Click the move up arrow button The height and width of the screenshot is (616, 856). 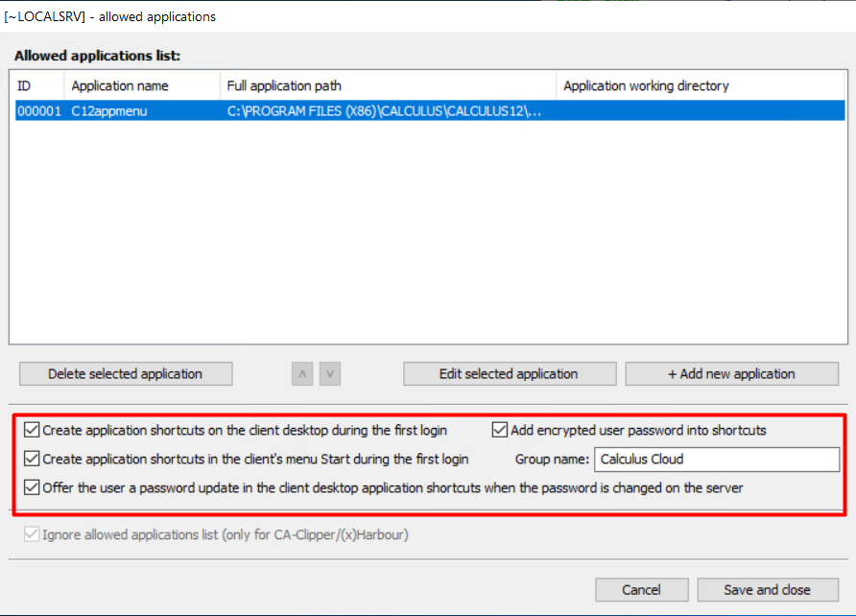pos(303,374)
